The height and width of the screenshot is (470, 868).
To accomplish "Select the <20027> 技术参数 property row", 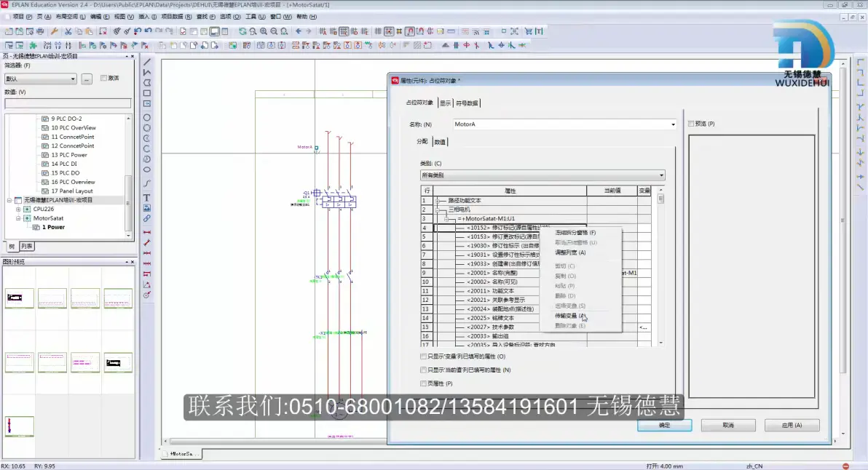I will pos(503,327).
